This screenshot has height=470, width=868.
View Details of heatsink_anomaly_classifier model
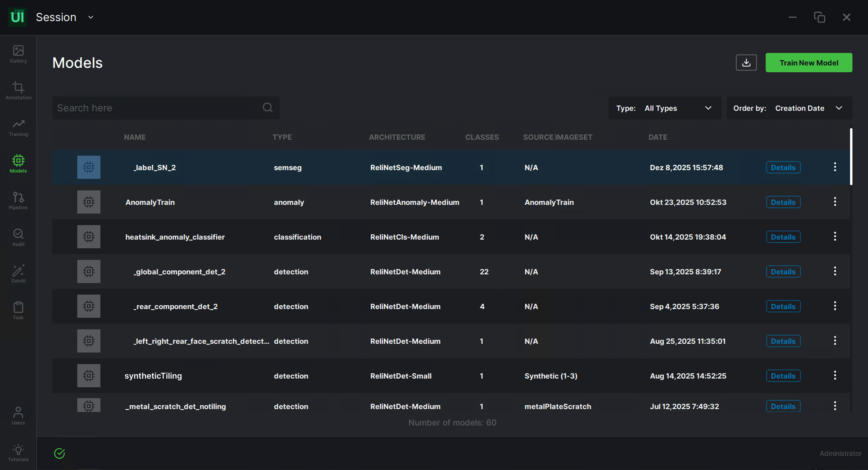(783, 237)
